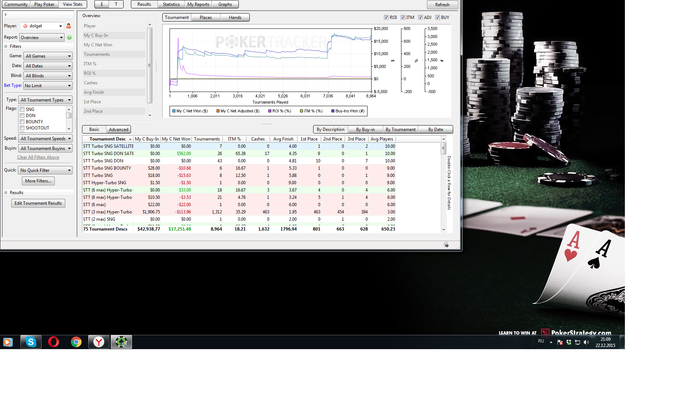Select the My Reports tab
Image resolution: width=700 pixels, height=394 pixels.
pyautogui.click(x=198, y=4)
